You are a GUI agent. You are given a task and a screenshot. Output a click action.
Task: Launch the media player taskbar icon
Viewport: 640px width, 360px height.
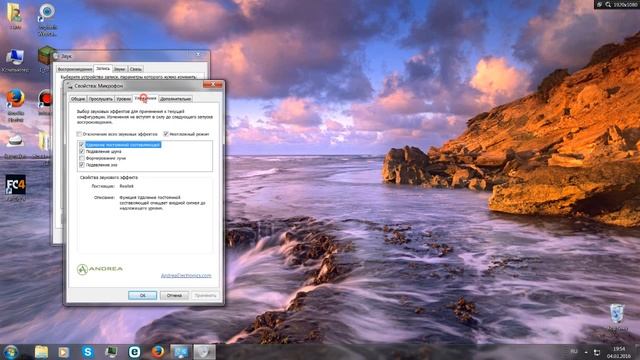click(63, 351)
